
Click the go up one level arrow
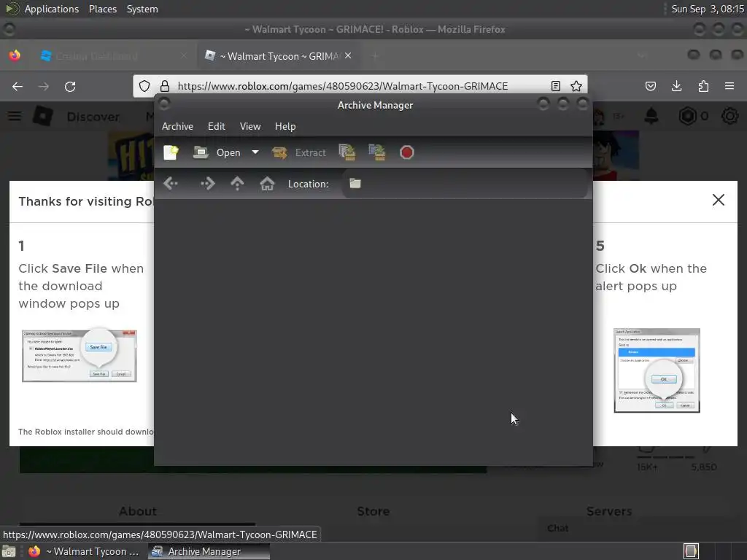237,183
